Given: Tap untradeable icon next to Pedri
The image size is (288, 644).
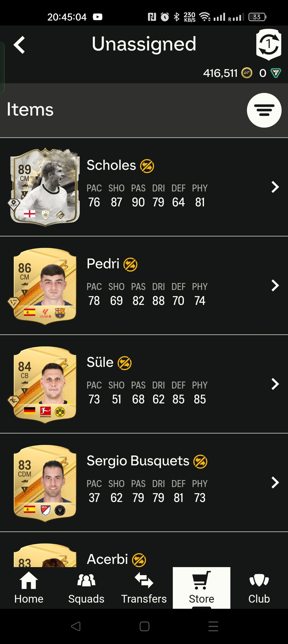Looking at the screenshot, I should tap(130, 265).
